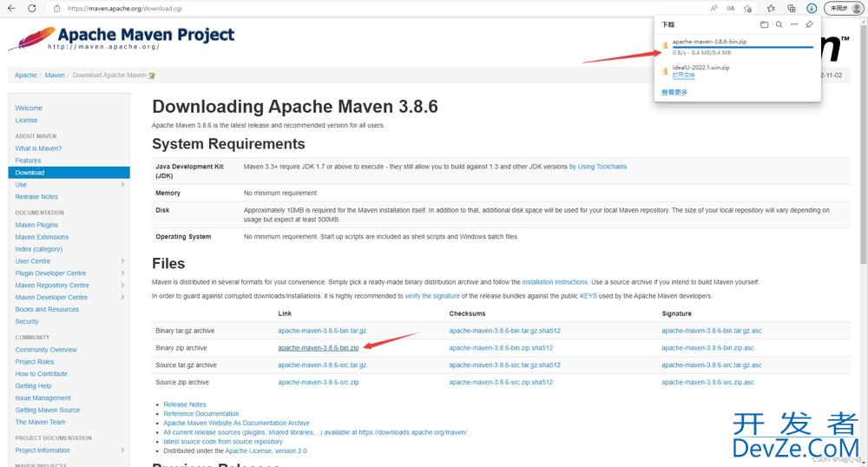Image resolution: width=868 pixels, height=467 pixels.
Task: Open the ideaIU-2022.1.win.zip file link
Action: click(683, 76)
